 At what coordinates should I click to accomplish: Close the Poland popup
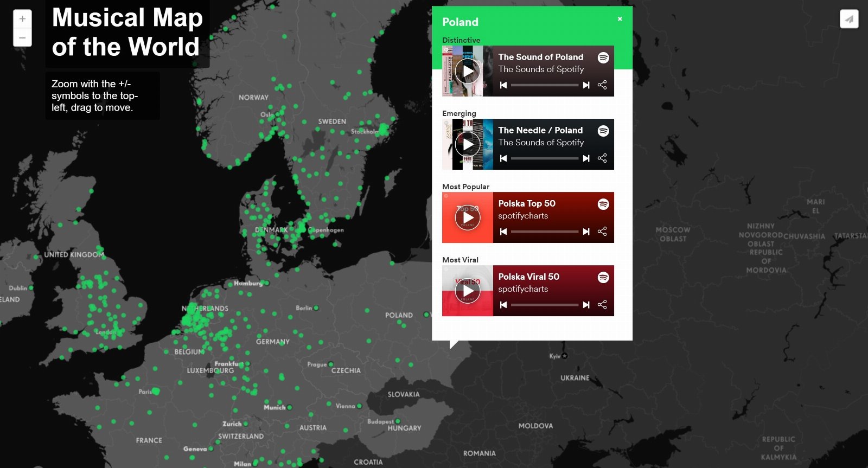coord(620,19)
